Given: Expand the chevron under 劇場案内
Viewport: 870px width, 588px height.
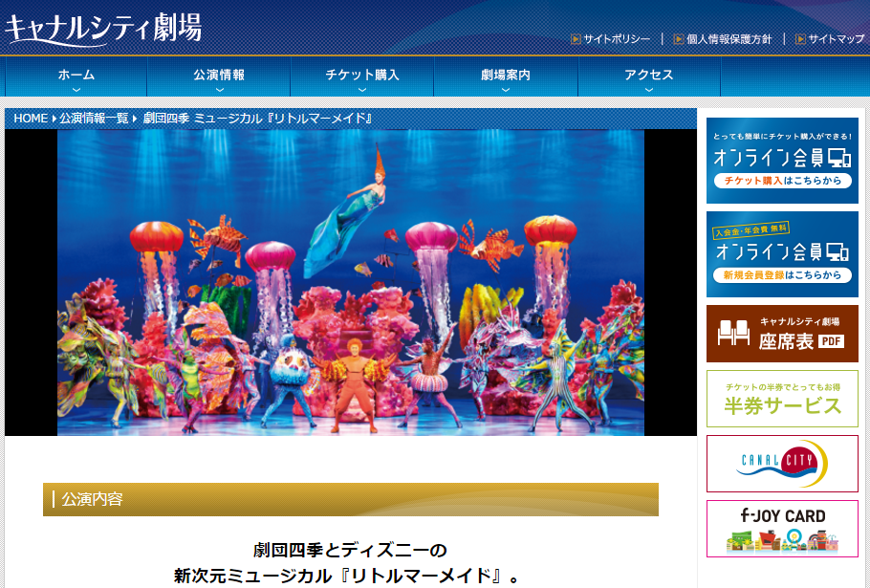Looking at the screenshot, I should [506, 90].
